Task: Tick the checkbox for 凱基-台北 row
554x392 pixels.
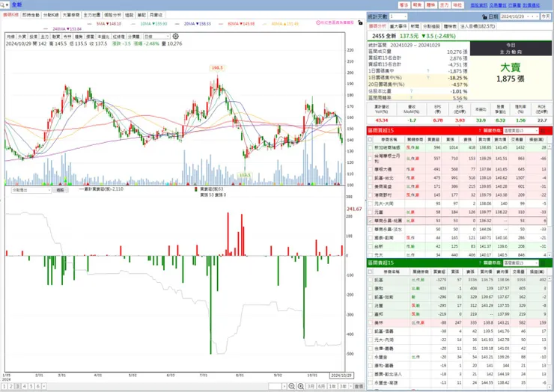Action: tap(370, 178)
